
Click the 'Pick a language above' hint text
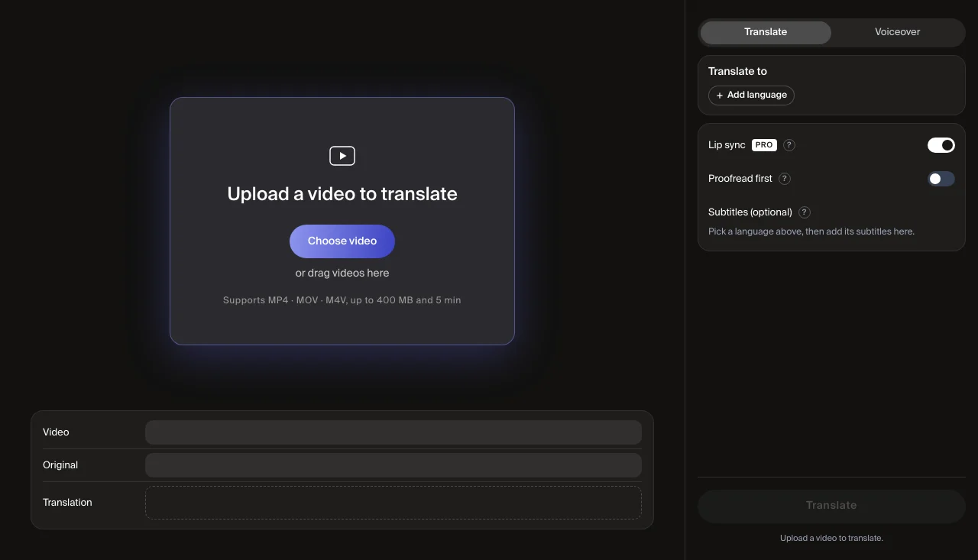point(811,231)
